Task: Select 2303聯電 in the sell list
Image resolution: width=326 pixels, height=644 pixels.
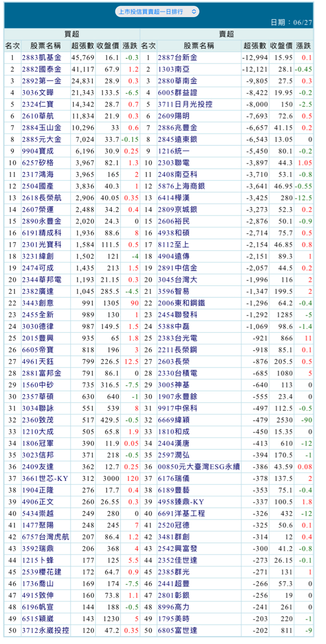Action: tap(174, 163)
